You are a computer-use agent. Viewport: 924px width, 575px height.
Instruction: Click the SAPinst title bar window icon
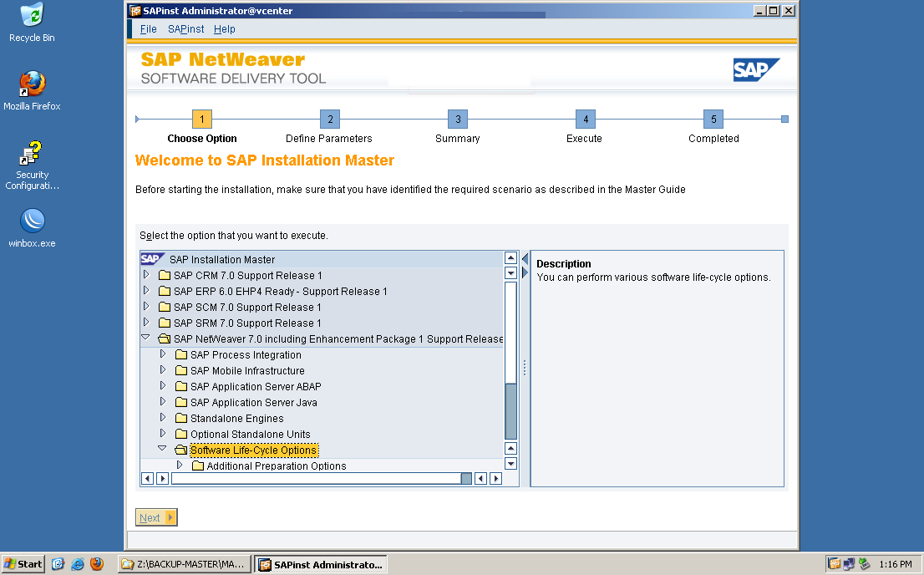pos(135,11)
